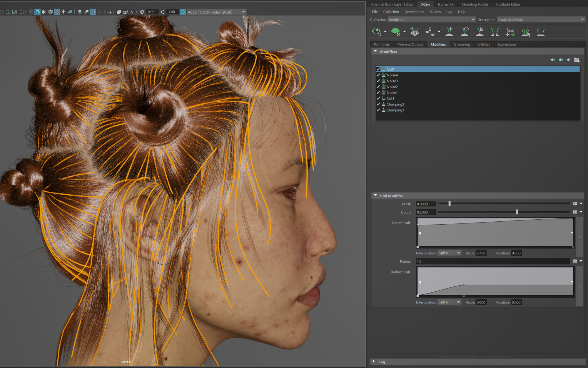Viewport: 588px width, 368px height.
Task: Click the guide visibility eye icon in XGen toolbar
Action: pyautogui.click(x=465, y=32)
